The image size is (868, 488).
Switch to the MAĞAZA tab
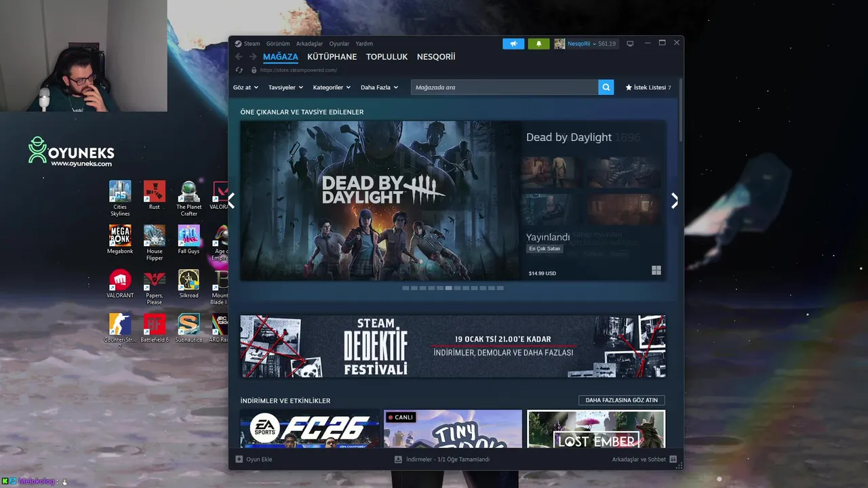coord(281,57)
